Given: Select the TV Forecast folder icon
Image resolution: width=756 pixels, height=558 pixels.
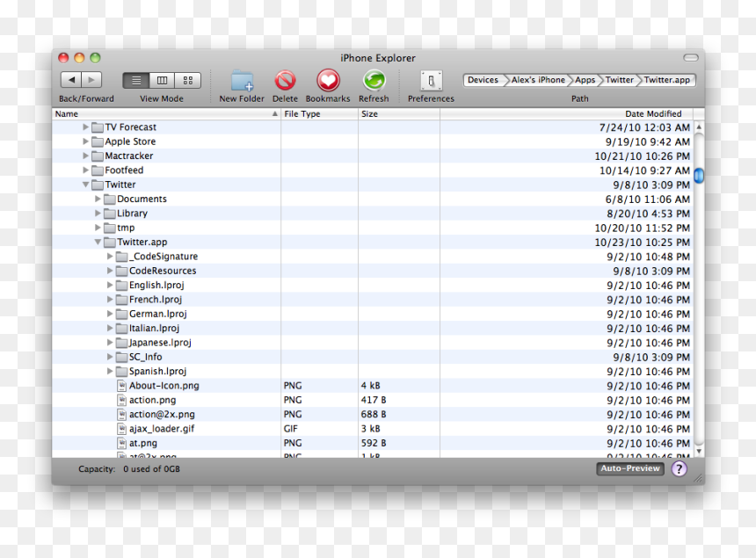Looking at the screenshot, I should point(98,127).
